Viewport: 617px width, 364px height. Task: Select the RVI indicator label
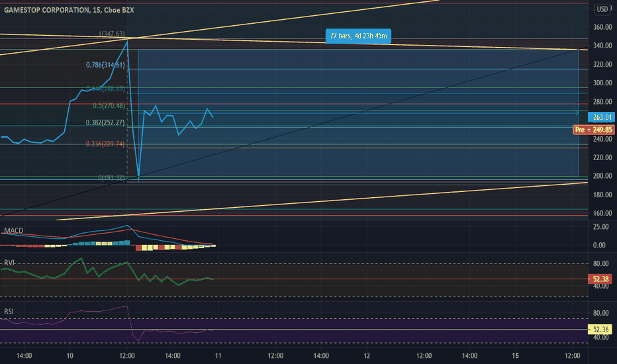pyautogui.click(x=9, y=263)
